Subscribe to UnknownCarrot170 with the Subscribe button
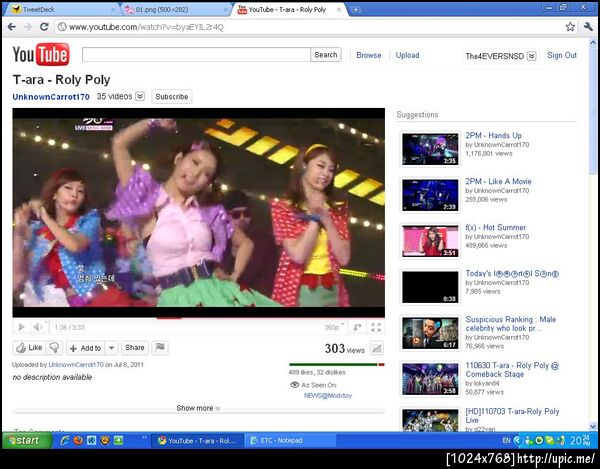This screenshot has width=600, height=469. coord(172,96)
